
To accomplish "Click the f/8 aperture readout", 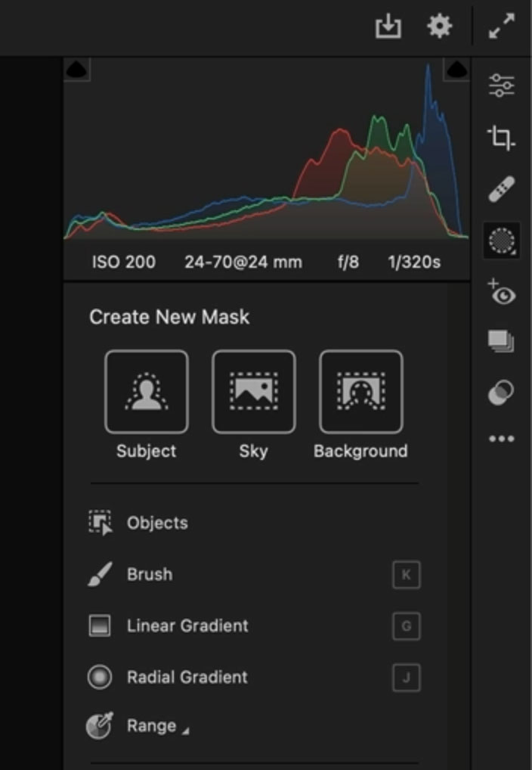I will point(348,262).
